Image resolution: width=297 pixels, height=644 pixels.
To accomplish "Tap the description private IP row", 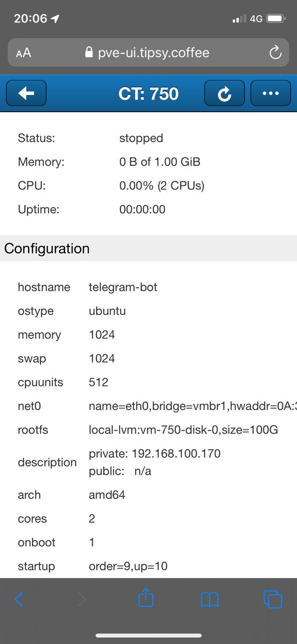I will pos(148,462).
